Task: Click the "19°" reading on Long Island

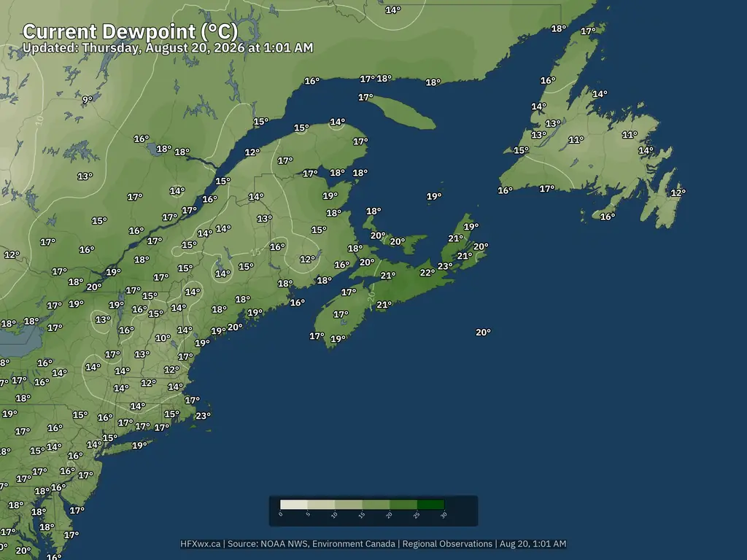Action: coord(139,446)
